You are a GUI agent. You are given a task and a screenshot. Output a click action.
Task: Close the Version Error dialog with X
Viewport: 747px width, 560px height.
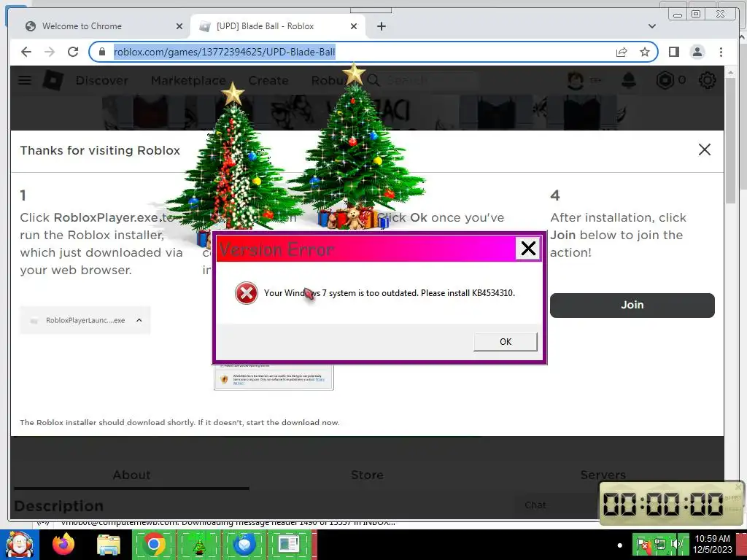[x=528, y=248]
